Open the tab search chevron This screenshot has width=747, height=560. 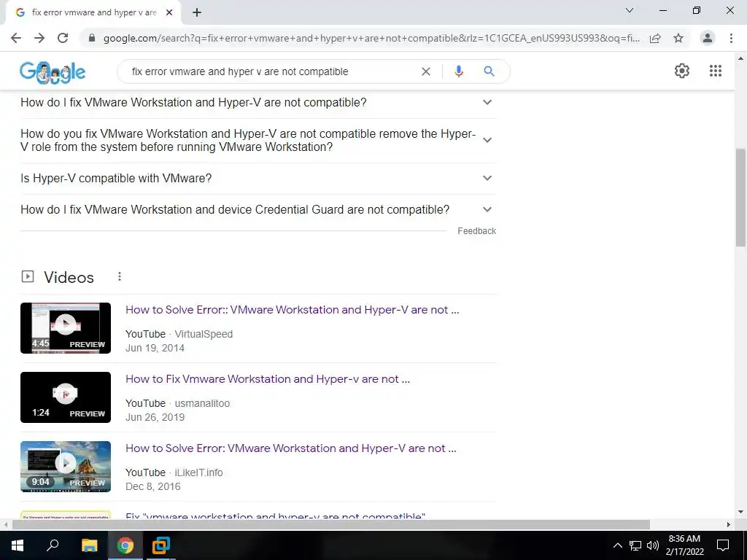click(630, 10)
